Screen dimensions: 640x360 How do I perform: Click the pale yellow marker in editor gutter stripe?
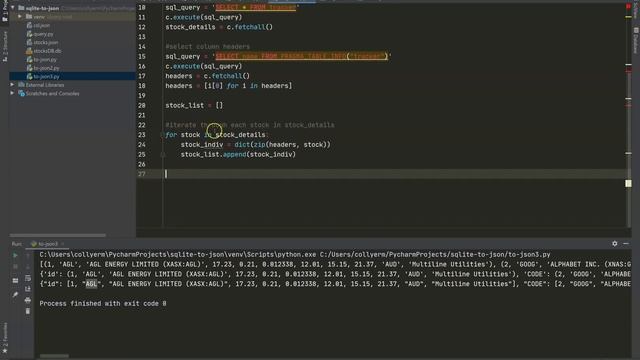tap(628, 183)
